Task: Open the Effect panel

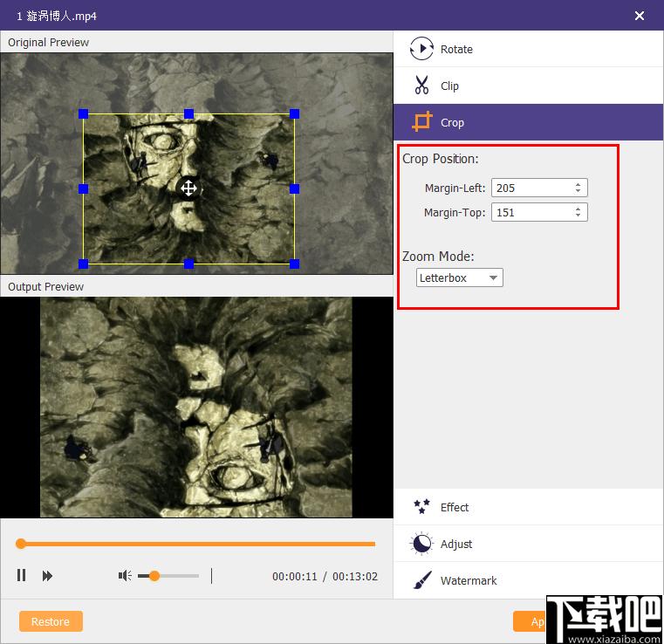Action: point(528,507)
